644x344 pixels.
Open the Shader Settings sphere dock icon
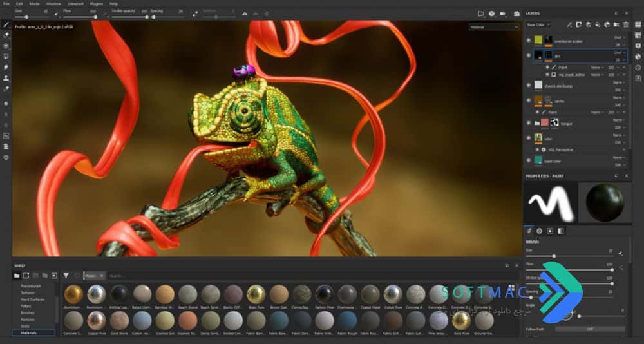(x=638, y=56)
